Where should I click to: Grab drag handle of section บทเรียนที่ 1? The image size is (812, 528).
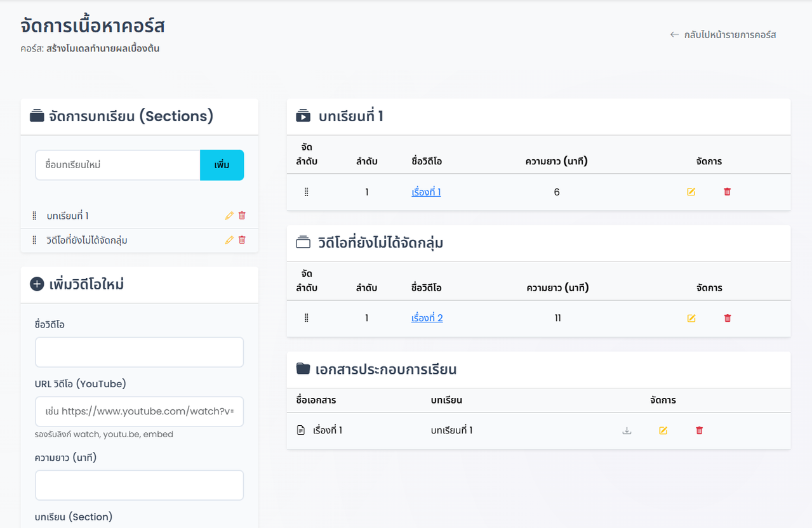[34, 216]
